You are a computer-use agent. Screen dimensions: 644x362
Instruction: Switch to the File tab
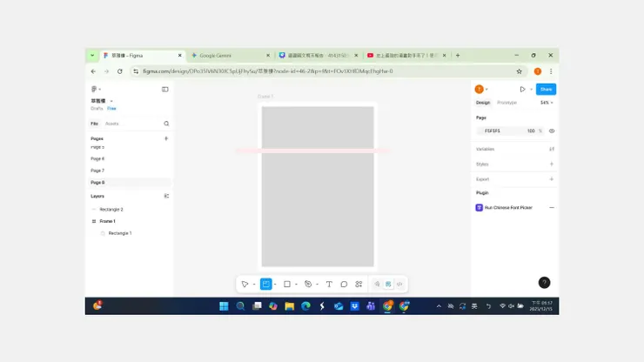95,124
